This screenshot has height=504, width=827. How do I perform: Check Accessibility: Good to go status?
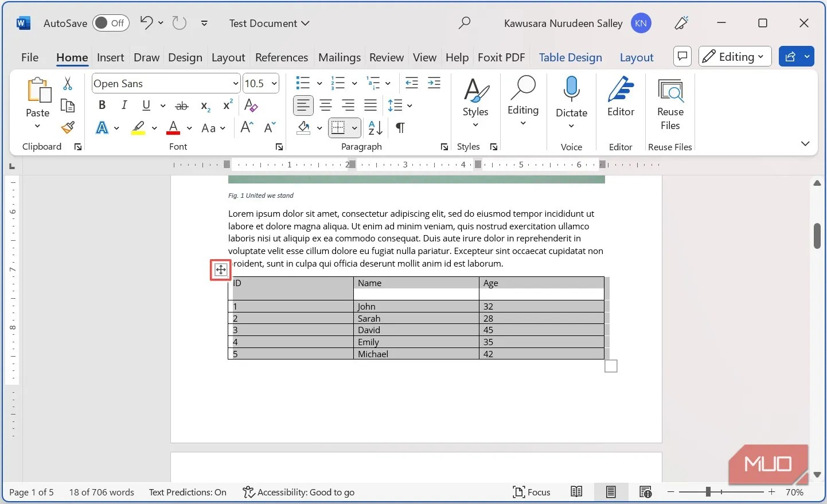298,492
